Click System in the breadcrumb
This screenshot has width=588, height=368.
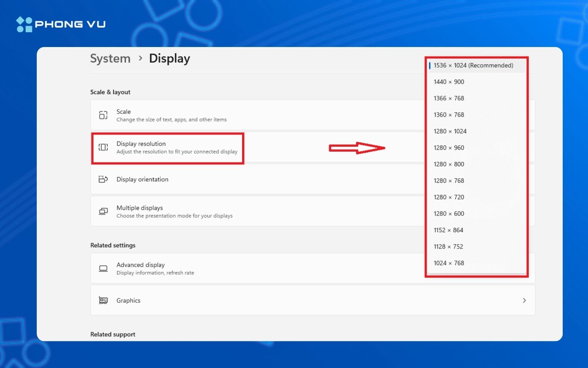pos(110,58)
